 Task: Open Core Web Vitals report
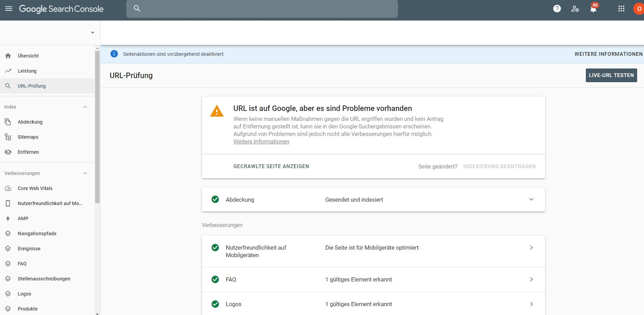click(x=47, y=188)
